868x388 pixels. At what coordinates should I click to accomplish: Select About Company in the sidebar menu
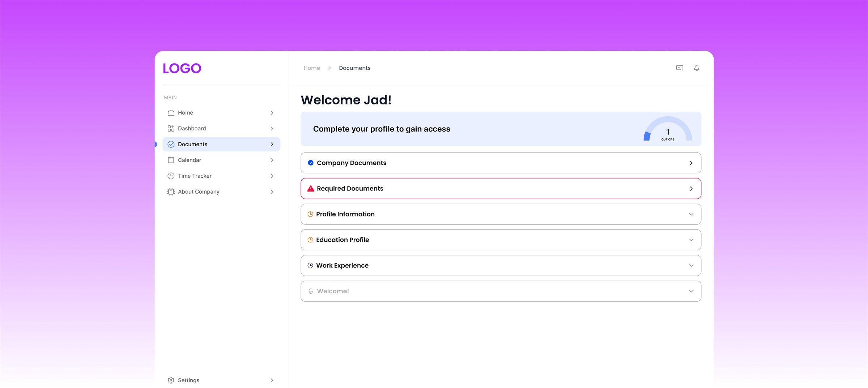(x=221, y=192)
